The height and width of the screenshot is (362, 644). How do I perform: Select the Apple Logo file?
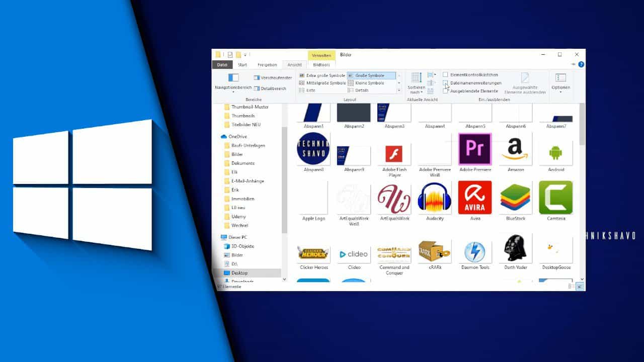(313, 197)
